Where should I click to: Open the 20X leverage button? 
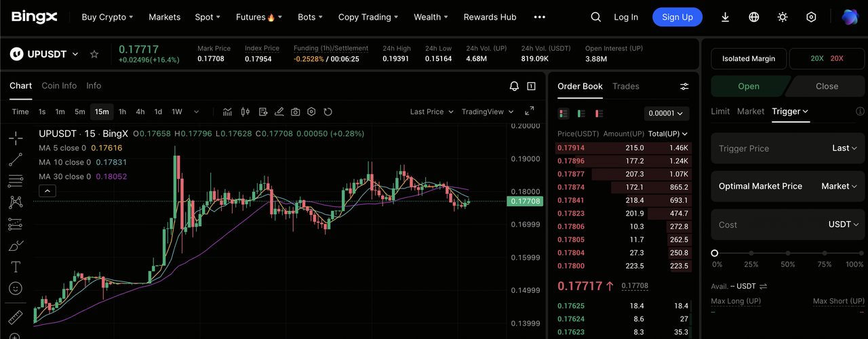[827, 58]
